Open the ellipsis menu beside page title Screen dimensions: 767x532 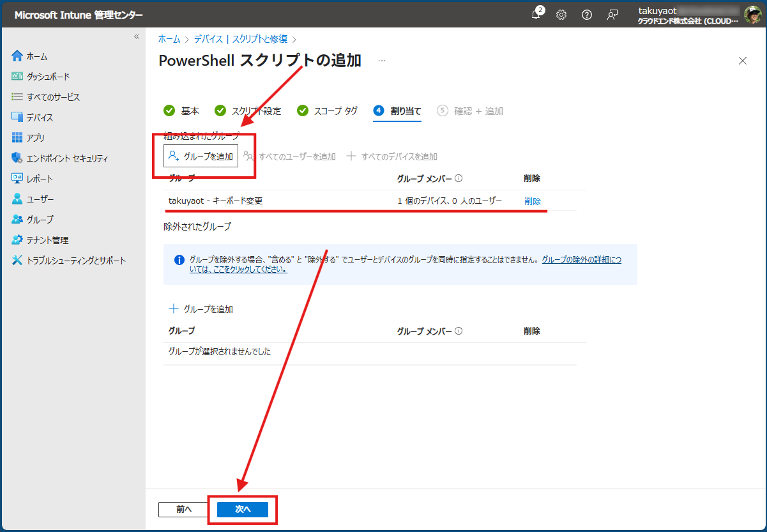[382, 61]
